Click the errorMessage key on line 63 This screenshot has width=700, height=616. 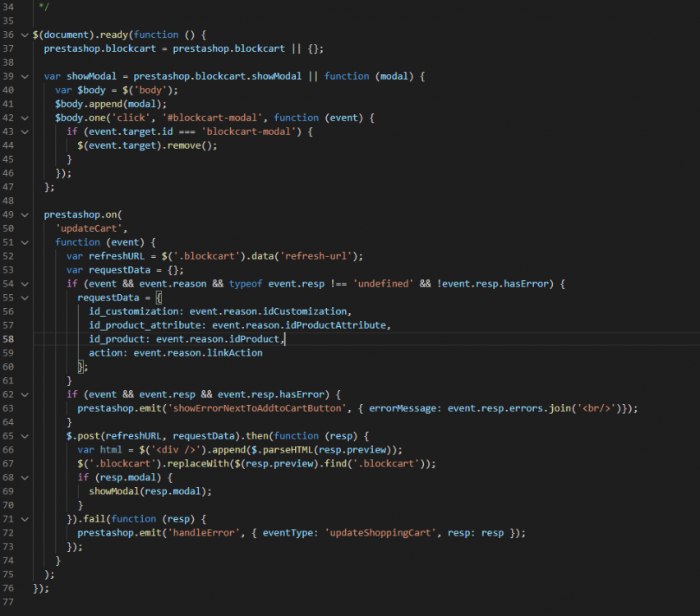coord(403,408)
